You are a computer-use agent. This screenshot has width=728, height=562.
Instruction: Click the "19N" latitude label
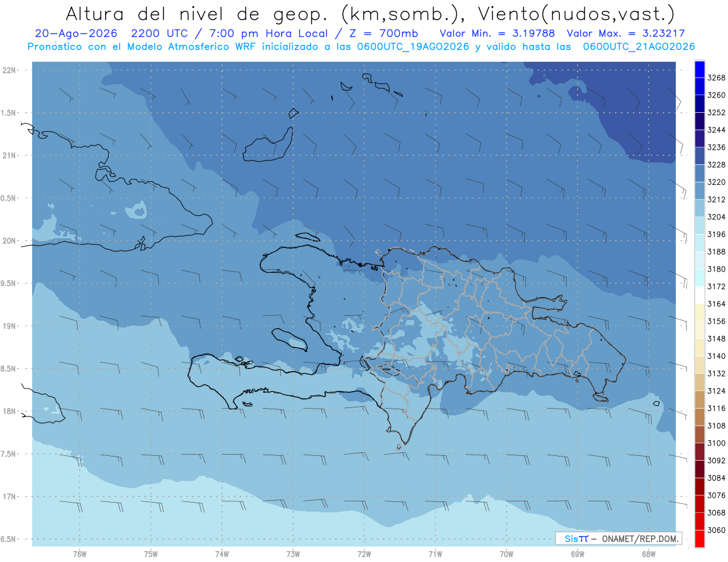10,326
